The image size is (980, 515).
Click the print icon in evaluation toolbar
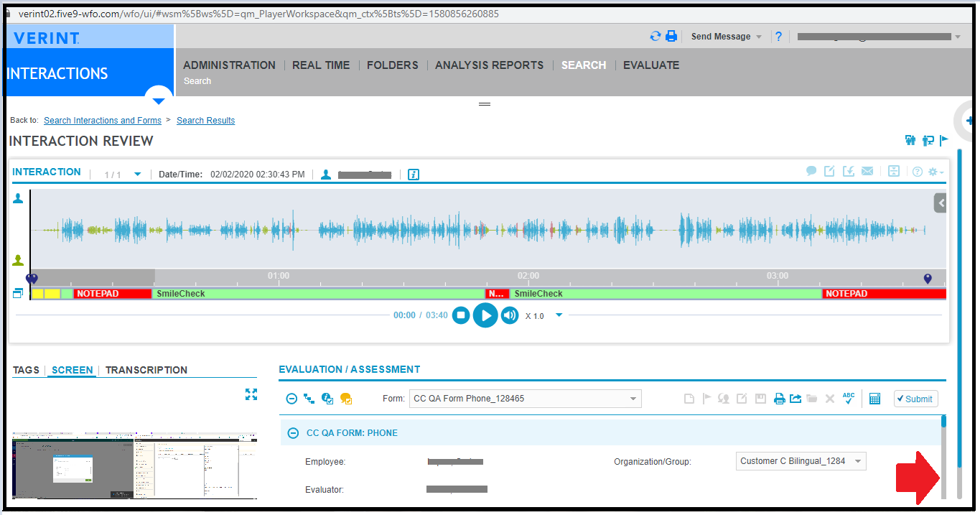779,399
